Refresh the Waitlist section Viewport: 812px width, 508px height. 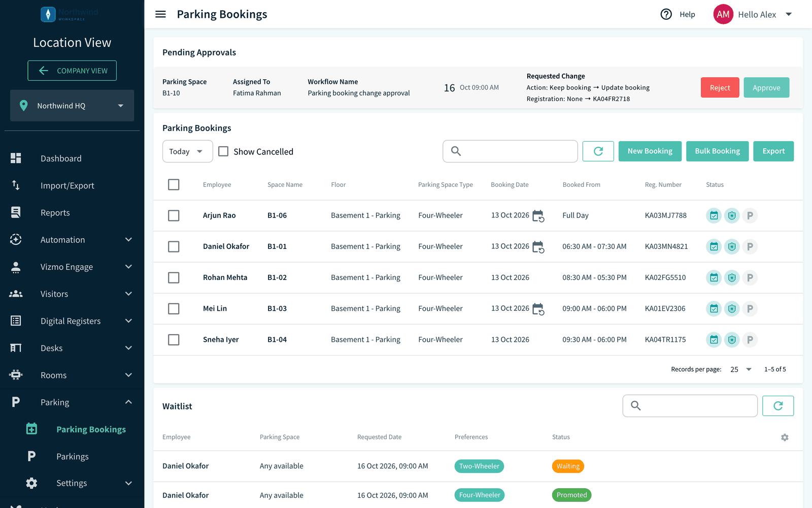778,406
